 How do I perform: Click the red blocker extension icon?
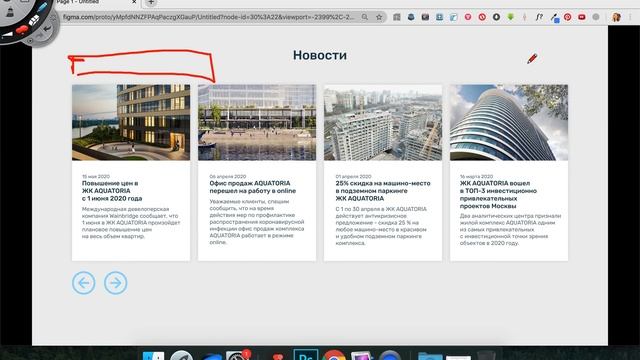tap(482, 17)
